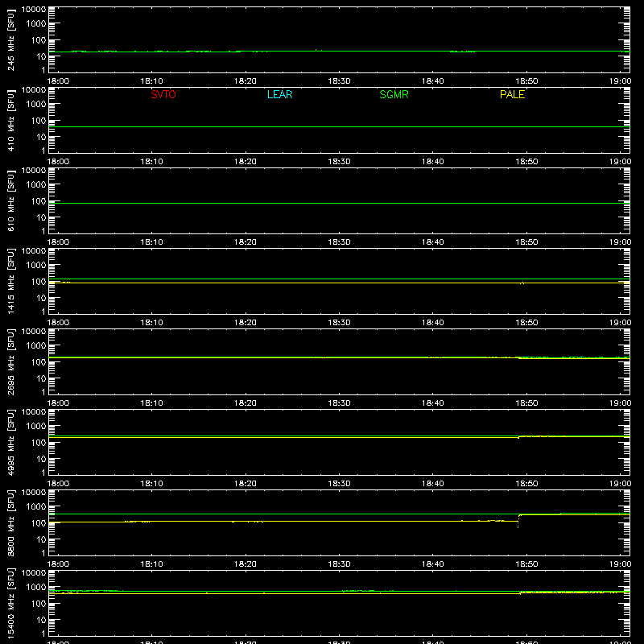This screenshot has height=644, width=644.
Task: Click the red SVTO station label
Action: pyautogui.click(x=163, y=94)
